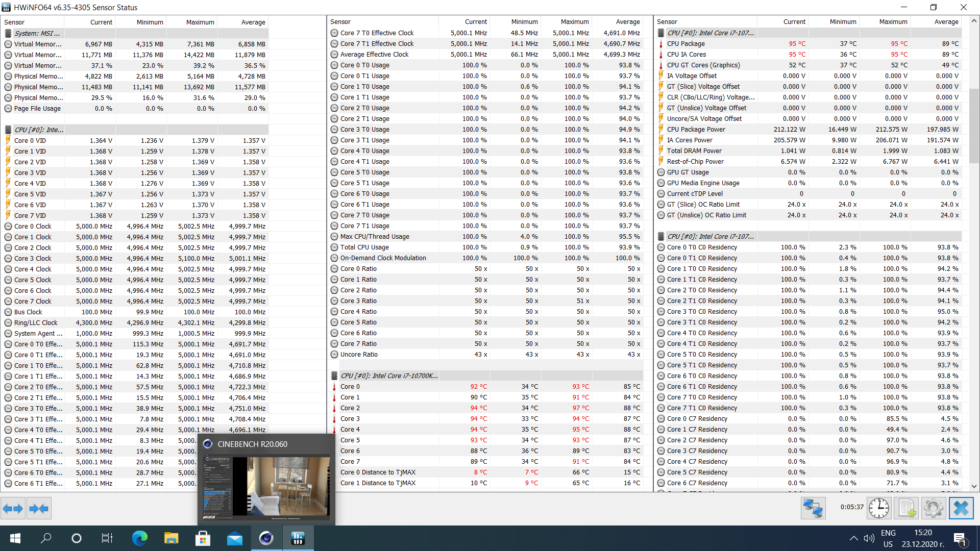
Task: Click the Cinebench R20.060 preview thumbnail
Action: point(266,487)
